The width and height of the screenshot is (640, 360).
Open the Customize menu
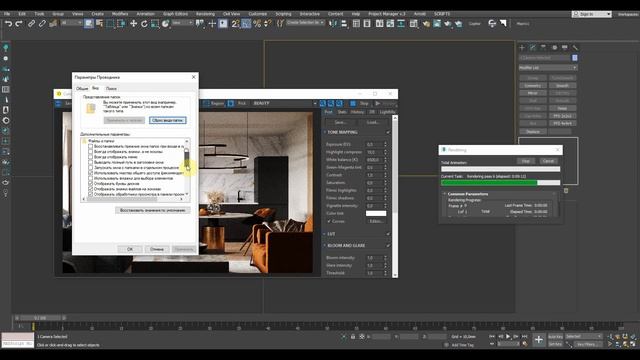pyautogui.click(x=258, y=14)
